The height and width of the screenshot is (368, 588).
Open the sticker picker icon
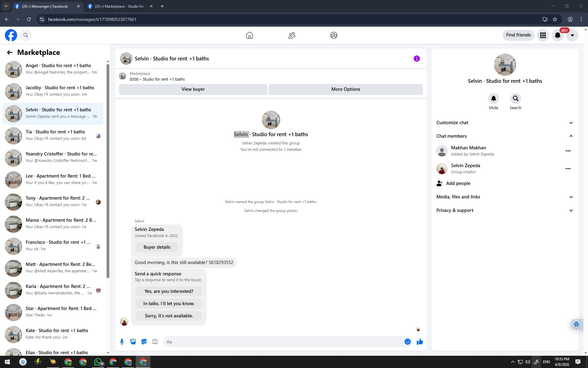click(144, 342)
